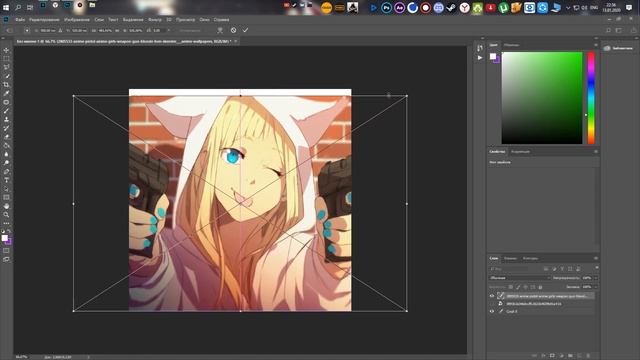Select the Pen tool
Image resolution: width=640 pixels, height=360 pixels.
[x=6, y=171]
